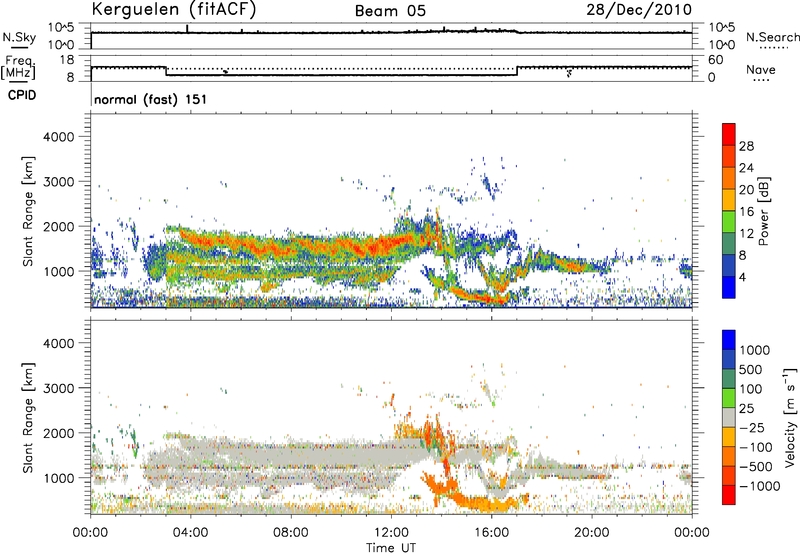Click the '-1000' tick on Velocity colorbar

[759, 486]
